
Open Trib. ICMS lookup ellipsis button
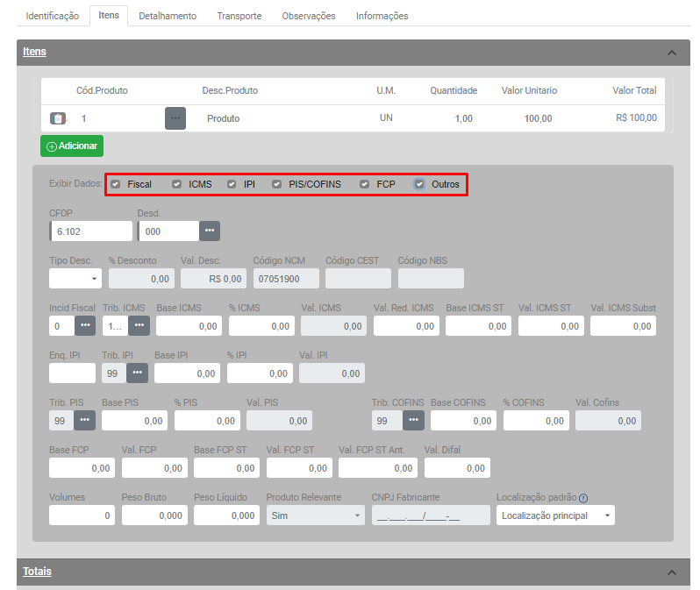[139, 325]
